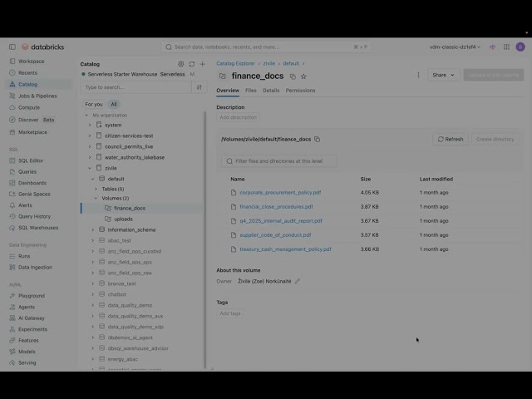Click the filter files input
The width and height of the screenshot is (532, 399).
[x=279, y=160]
